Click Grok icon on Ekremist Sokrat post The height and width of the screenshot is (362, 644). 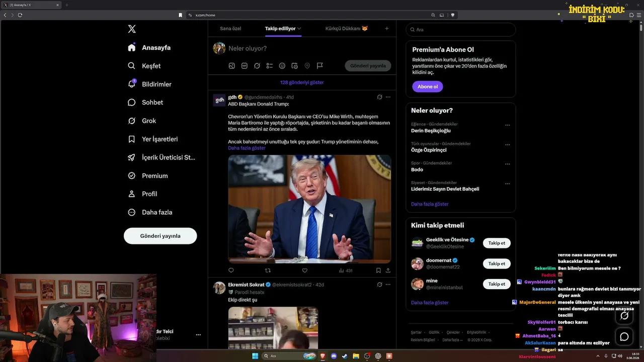380,285
